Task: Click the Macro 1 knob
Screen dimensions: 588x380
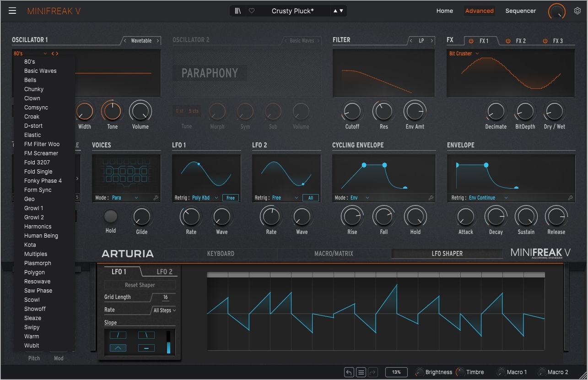Action: point(501,372)
